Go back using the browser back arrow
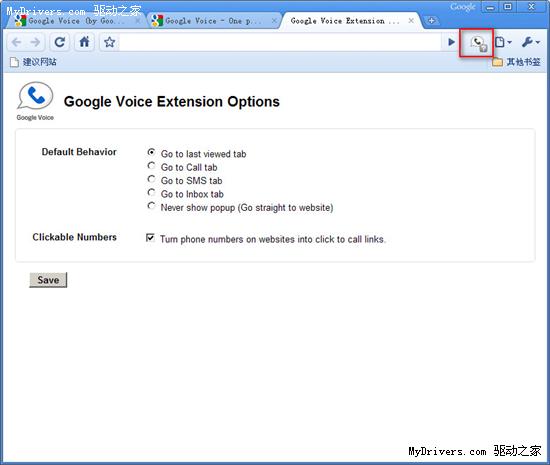Viewport: 550px width, 465px height. point(16,42)
